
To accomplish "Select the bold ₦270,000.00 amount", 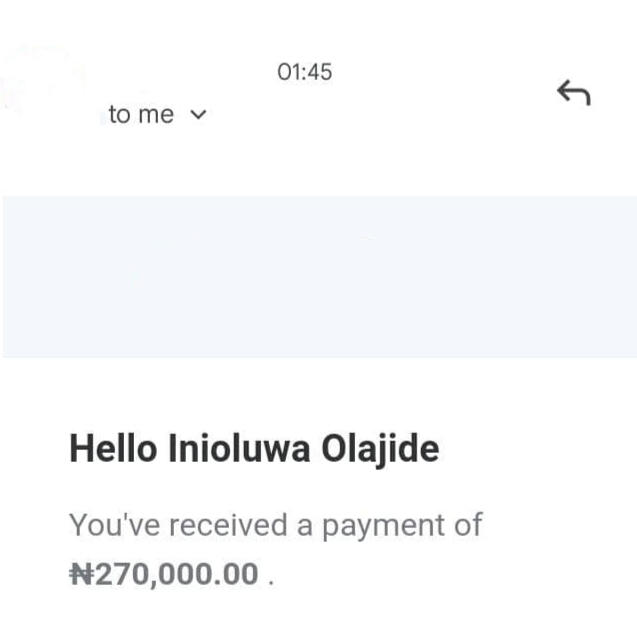I will point(164,574).
